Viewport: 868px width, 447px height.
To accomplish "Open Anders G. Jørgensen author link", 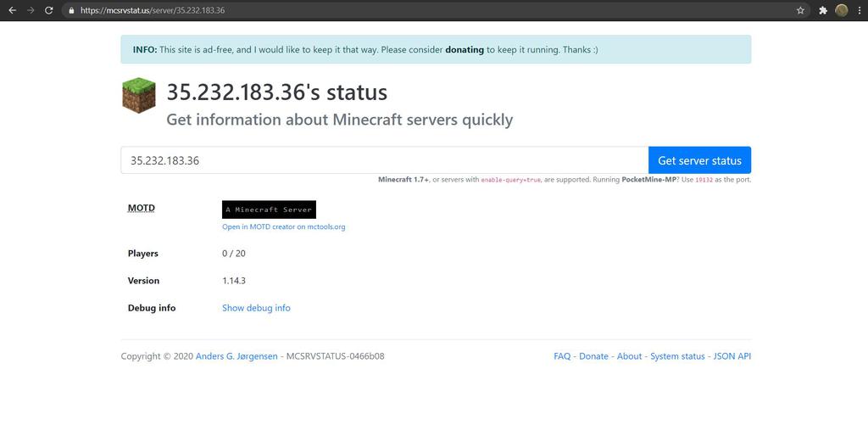I will (x=236, y=356).
